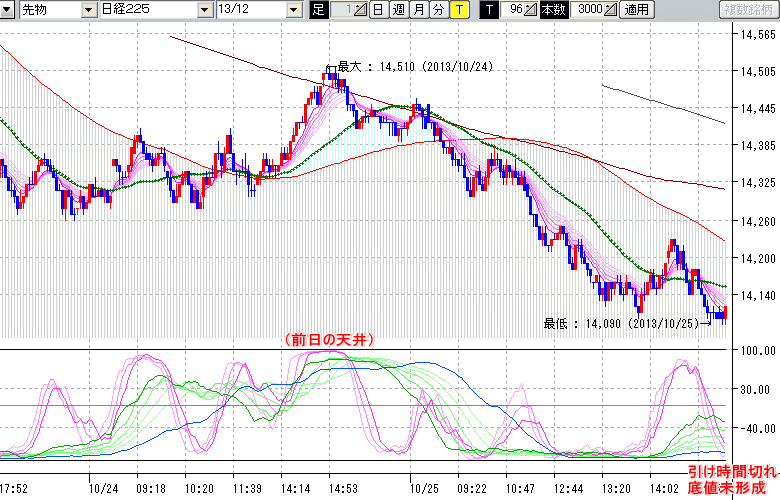780x500 pixels.
Task: Switch chart to monthly bars (月)
Action: coord(418,10)
